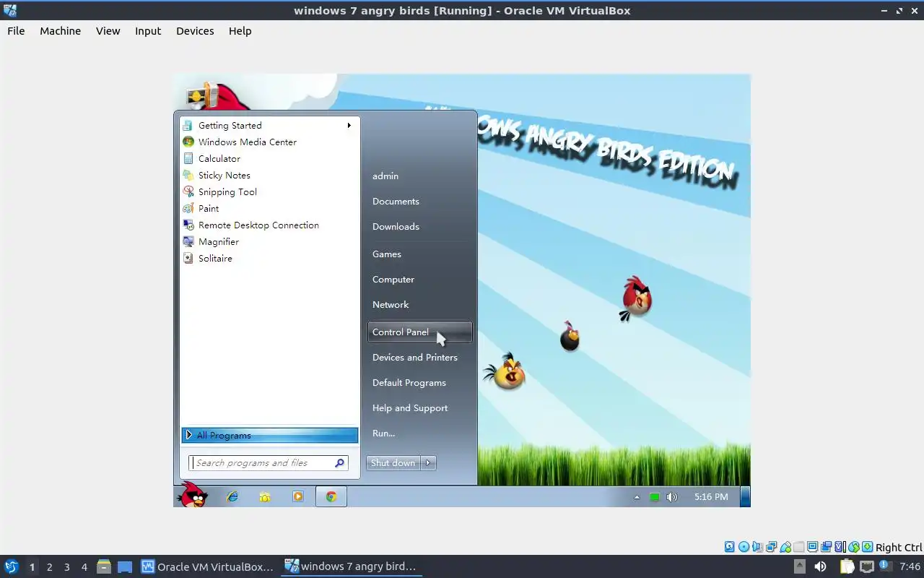Open the VirtualBox File menu
This screenshot has width=924, height=578.
16,31
